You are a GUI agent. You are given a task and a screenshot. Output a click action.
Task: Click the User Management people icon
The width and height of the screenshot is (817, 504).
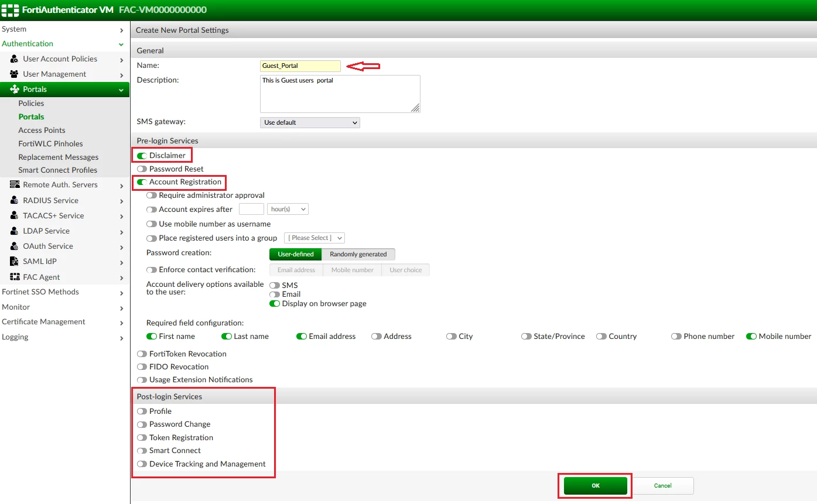click(x=14, y=74)
